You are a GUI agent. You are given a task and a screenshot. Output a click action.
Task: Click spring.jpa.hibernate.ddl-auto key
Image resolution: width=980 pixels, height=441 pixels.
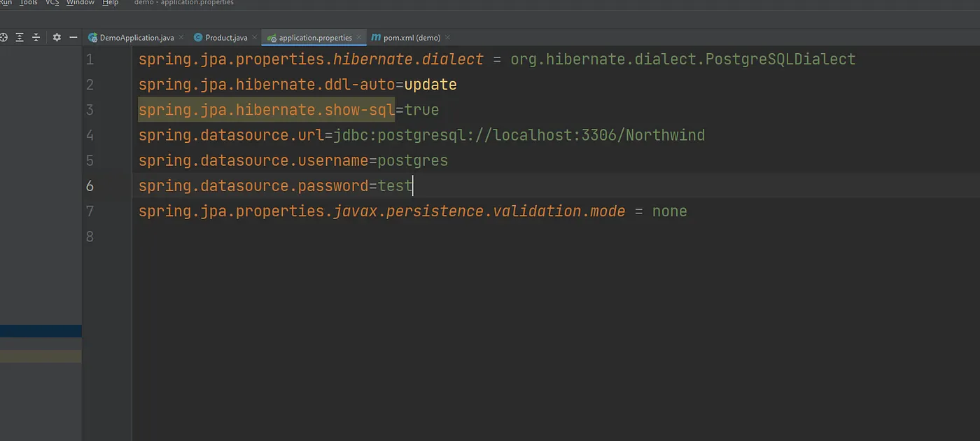267,85
